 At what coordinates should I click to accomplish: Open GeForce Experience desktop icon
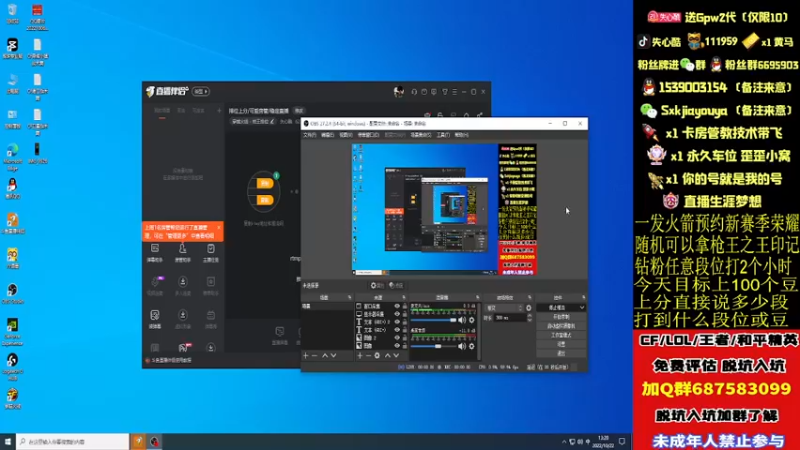(12, 331)
